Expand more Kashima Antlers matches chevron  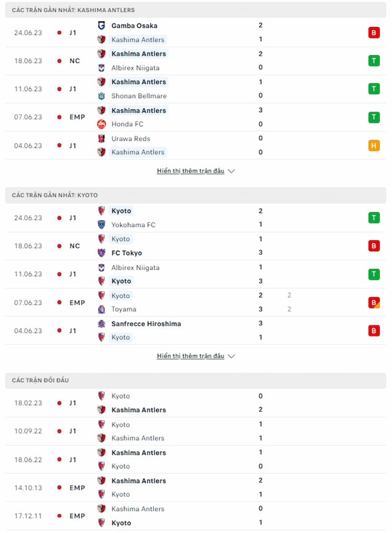click(232, 171)
